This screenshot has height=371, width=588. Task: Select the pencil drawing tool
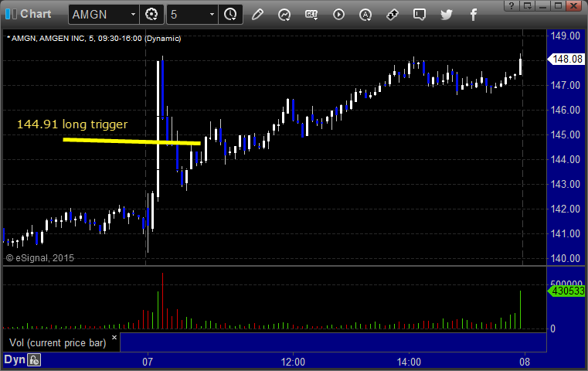tap(257, 15)
